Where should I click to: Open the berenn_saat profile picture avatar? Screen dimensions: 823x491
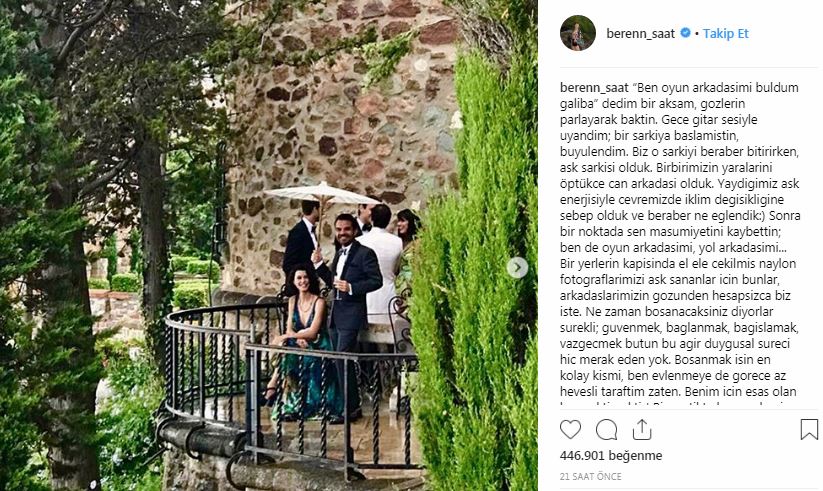pyautogui.click(x=578, y=33)
